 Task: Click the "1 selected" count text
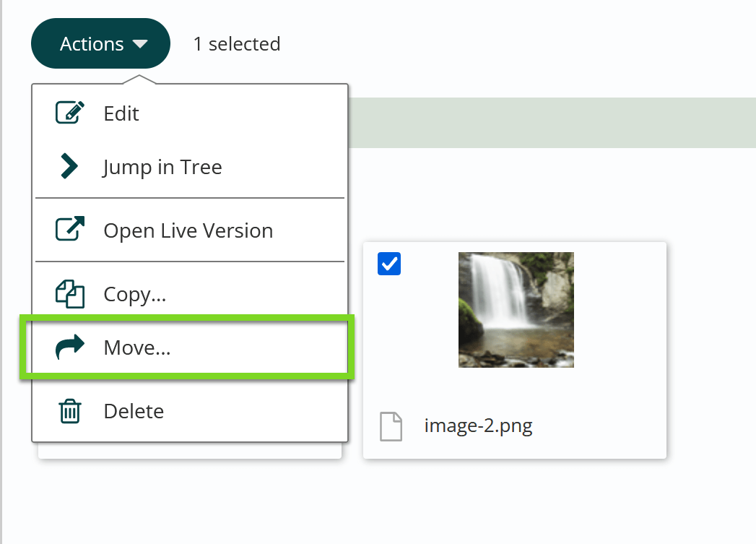click(x=237, y=44)
